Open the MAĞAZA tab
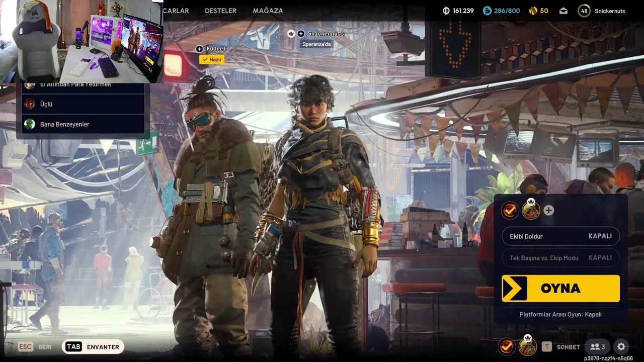 point(267,10)
